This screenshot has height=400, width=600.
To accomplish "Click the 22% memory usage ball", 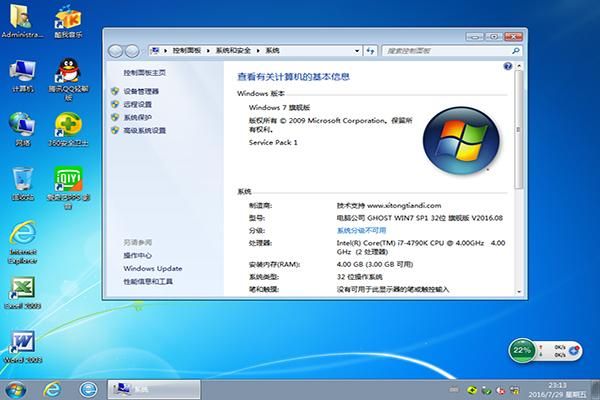I will pyautogui.click(x=522, y=350).
